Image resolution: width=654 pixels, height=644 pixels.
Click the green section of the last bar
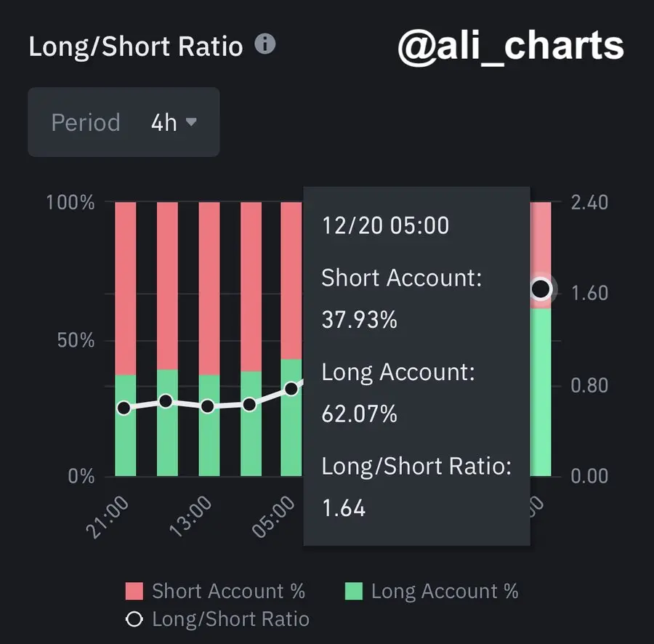541,393
